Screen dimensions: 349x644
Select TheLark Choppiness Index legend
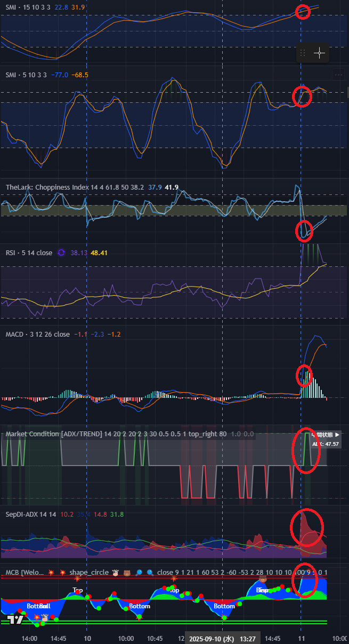[75, 187]
